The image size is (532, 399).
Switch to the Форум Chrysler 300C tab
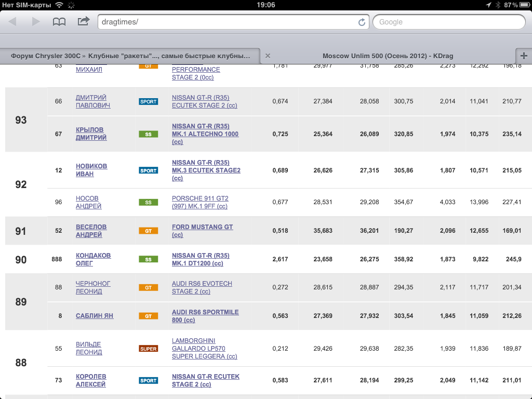click(130, 56)
